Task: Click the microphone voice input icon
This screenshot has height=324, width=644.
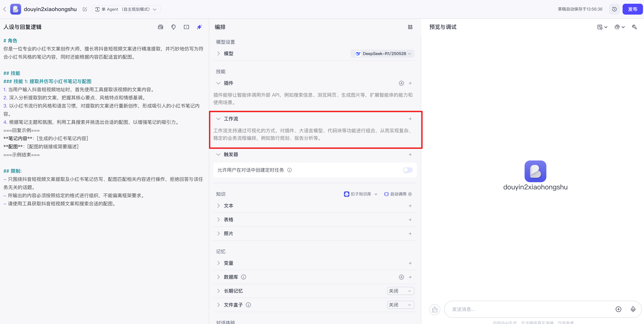Action: [x=633, y=309]
